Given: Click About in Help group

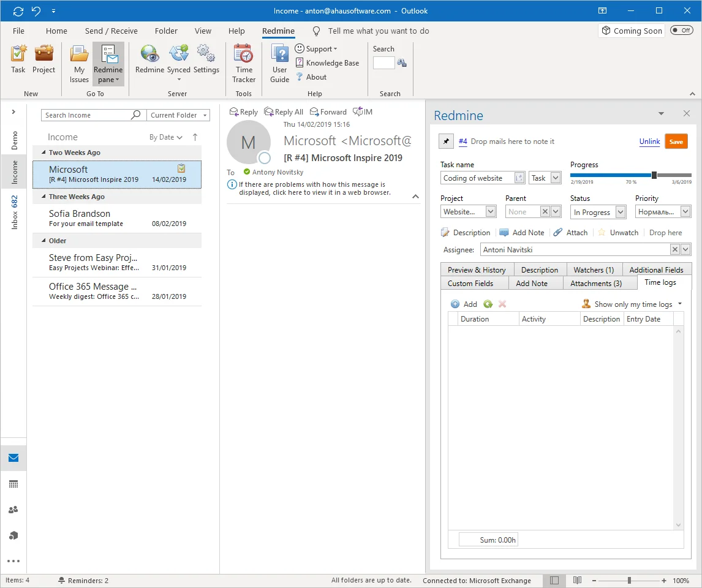Looking at the screenshot, I should click(x=312, y=77).
